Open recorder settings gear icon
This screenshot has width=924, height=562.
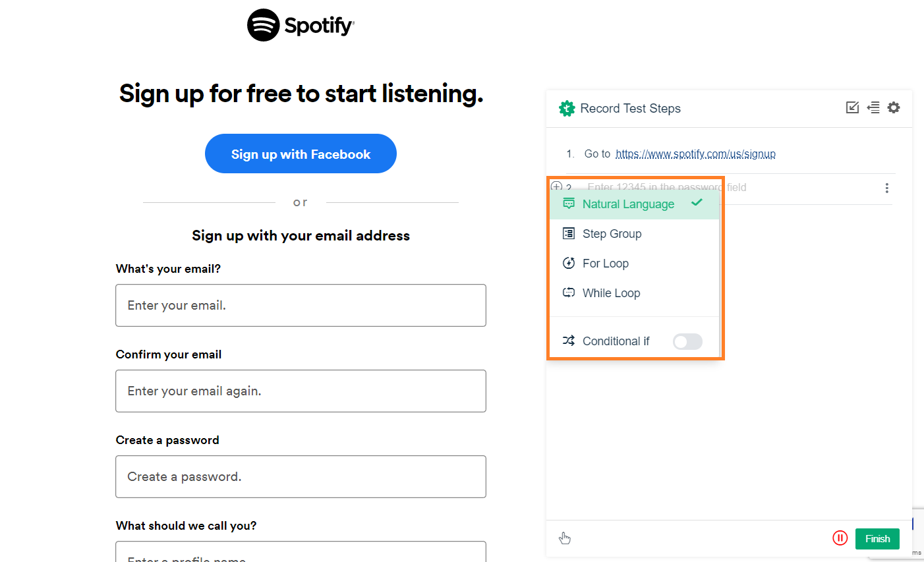894,107
